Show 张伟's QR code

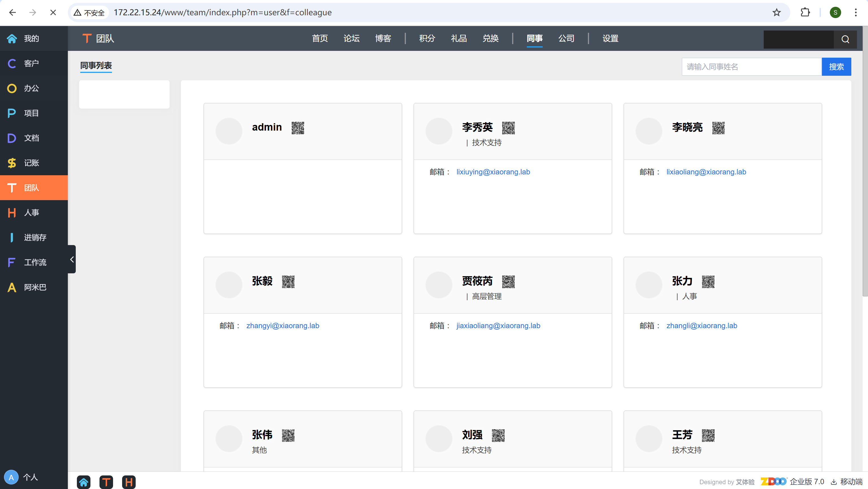pos(288,435)
